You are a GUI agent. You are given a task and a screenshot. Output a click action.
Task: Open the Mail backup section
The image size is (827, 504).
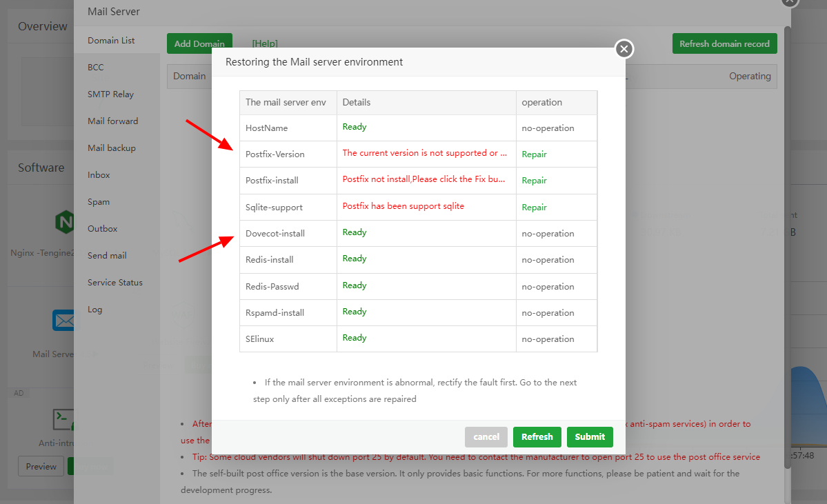(112, 148)
